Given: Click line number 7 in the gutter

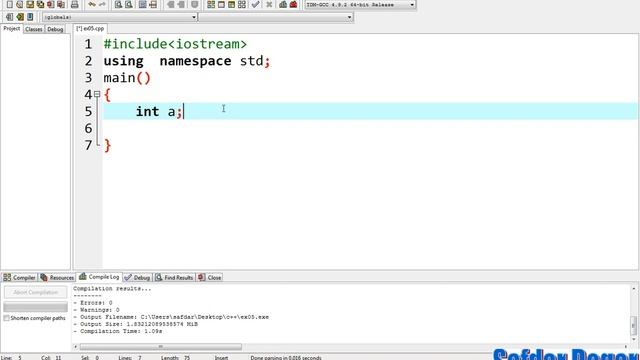Looking at the screenshot, I should tap(89, 145).
